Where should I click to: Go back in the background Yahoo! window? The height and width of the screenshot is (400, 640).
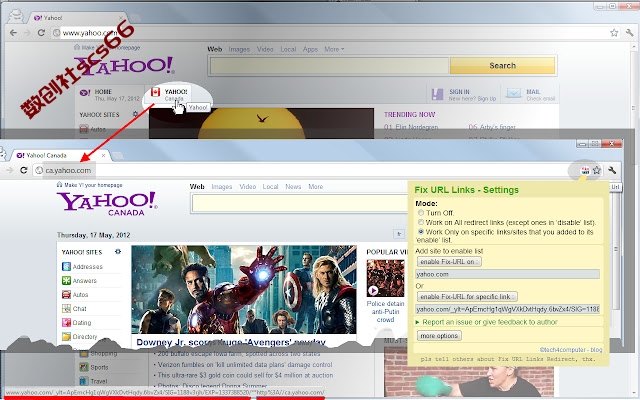coord(13,33)
